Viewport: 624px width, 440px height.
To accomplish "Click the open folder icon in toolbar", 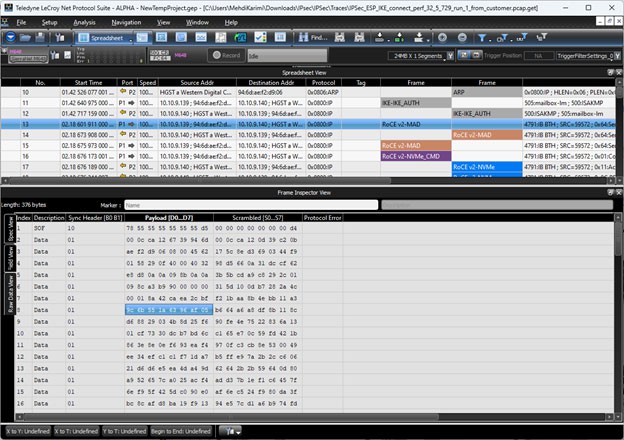I will (x=25, y=37).
